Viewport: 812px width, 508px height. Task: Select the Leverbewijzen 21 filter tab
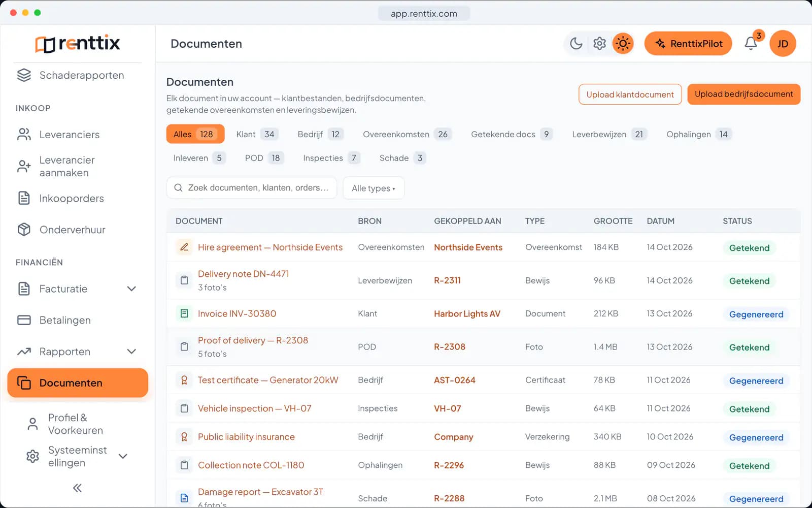(609, 134)
